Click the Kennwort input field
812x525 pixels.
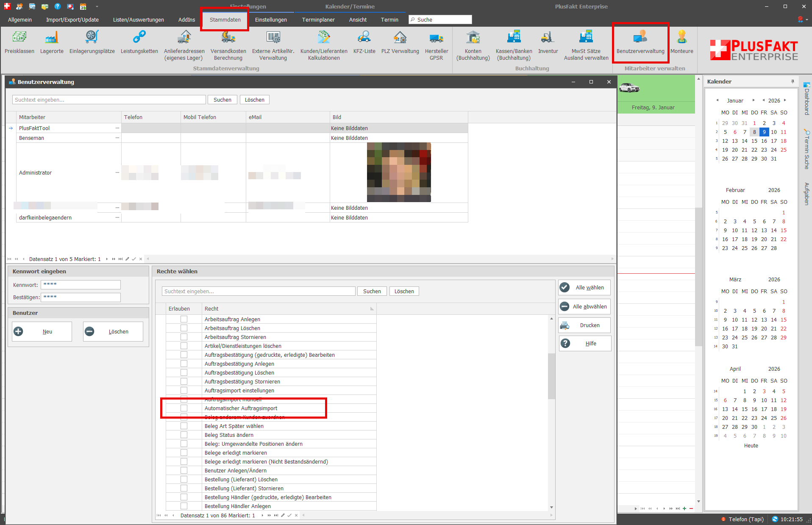(x=81, y=285)
